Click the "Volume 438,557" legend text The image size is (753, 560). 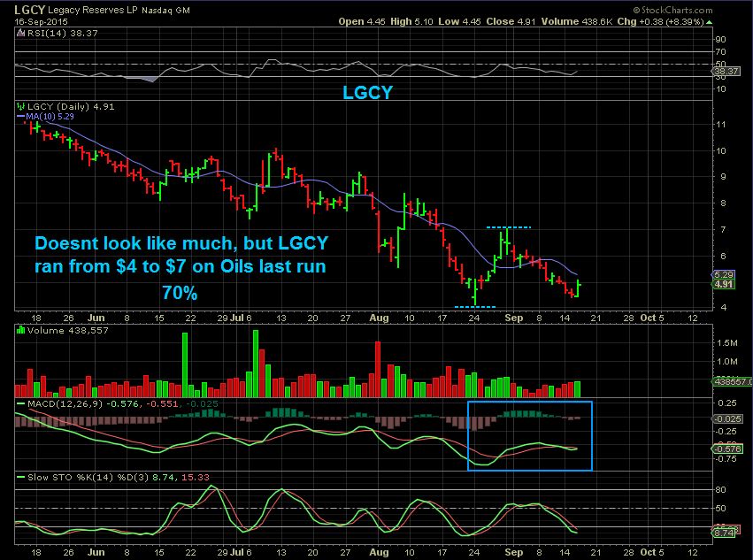(68, 331)
